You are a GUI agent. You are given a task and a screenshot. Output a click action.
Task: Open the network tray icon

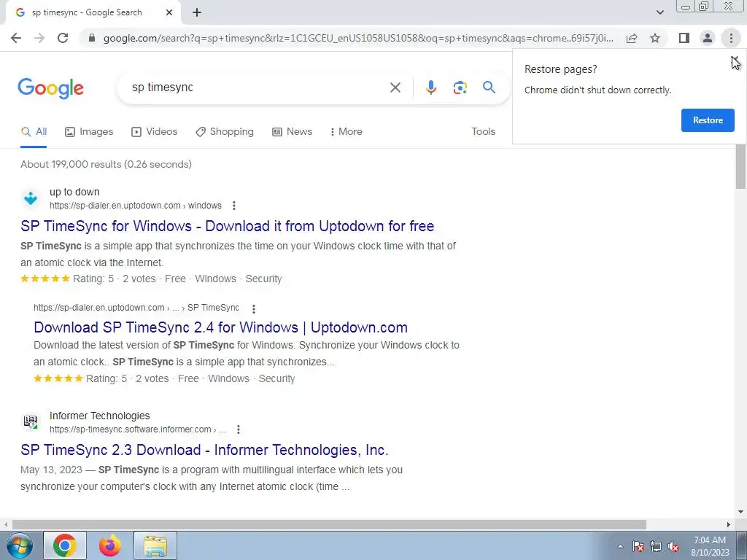click(x=656, y=546)
